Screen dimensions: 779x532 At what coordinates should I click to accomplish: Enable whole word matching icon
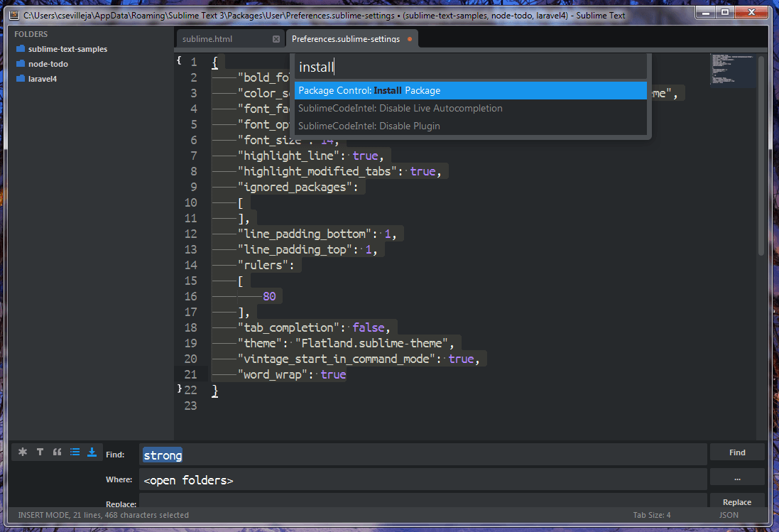pyautogui.click(x=57, y=452)
